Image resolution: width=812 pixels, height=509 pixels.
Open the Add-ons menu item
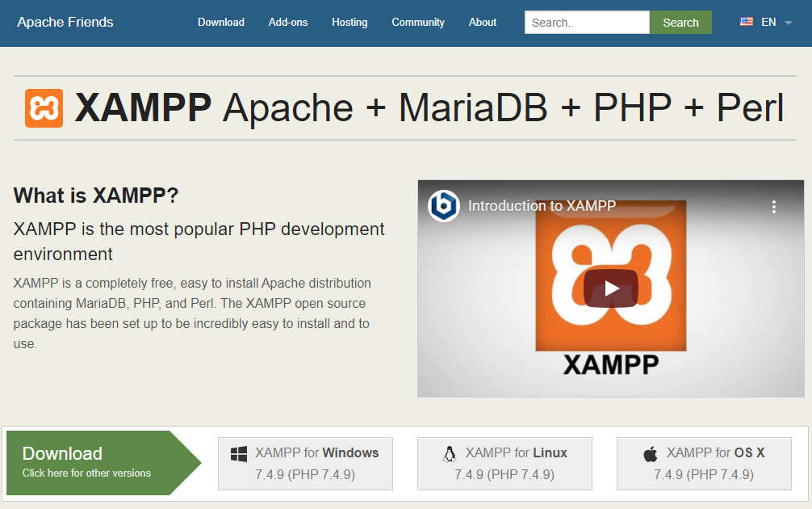(x=288, y=23)
